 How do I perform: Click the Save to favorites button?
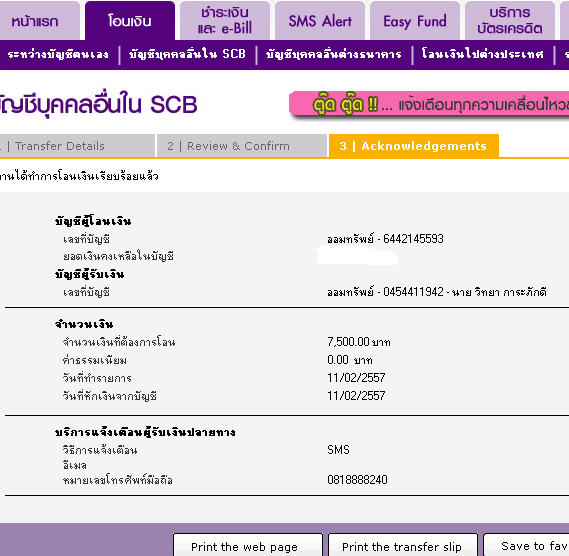pos(526,545)
